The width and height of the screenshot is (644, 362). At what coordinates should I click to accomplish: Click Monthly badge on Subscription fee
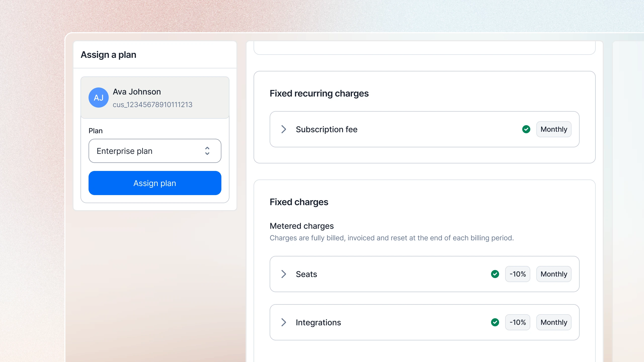(x=554, y=129)
